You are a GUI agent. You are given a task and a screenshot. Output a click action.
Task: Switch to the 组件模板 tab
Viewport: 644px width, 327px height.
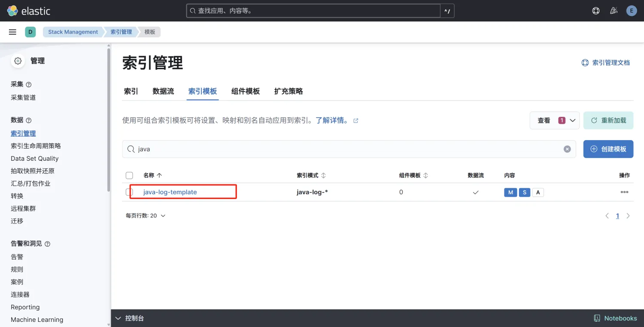[245, 91]
